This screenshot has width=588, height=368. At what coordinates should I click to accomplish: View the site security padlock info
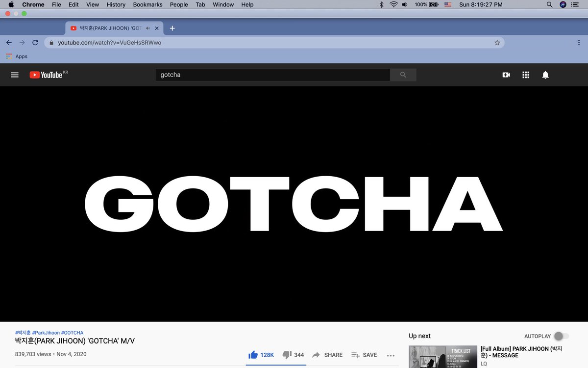point(51,43)
